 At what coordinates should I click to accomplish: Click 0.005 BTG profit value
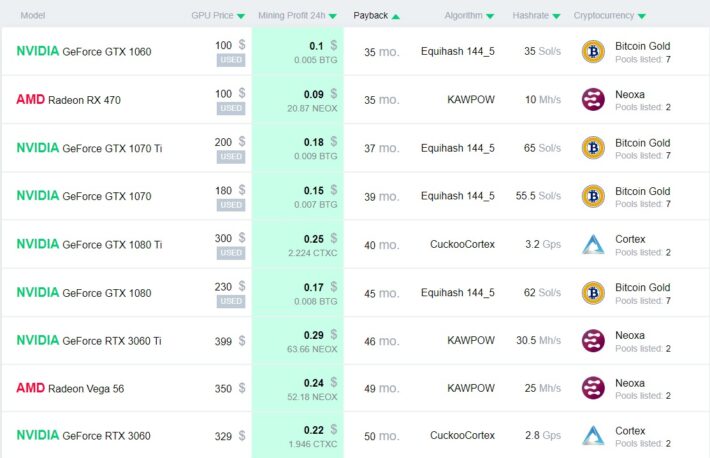coord(316,60)
